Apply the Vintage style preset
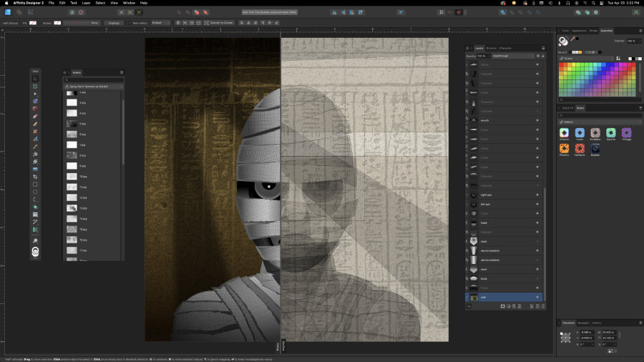Screen dimensions: 644x362 click(x=627, y=133)
